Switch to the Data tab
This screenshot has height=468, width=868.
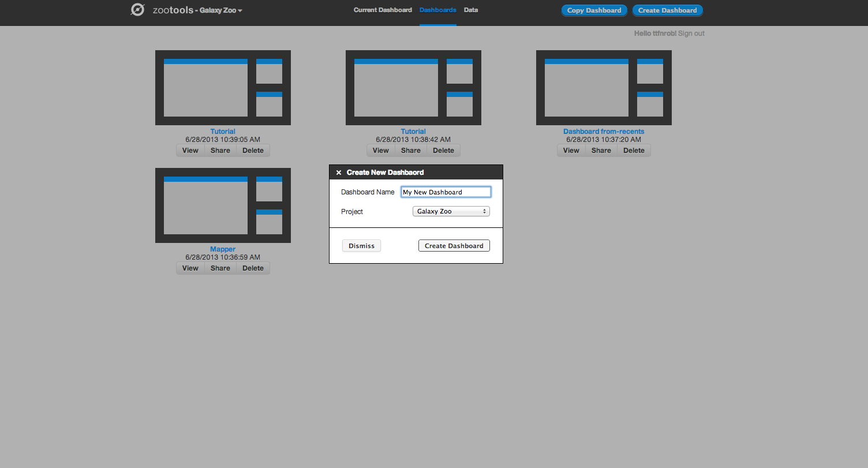click(470, 10)
